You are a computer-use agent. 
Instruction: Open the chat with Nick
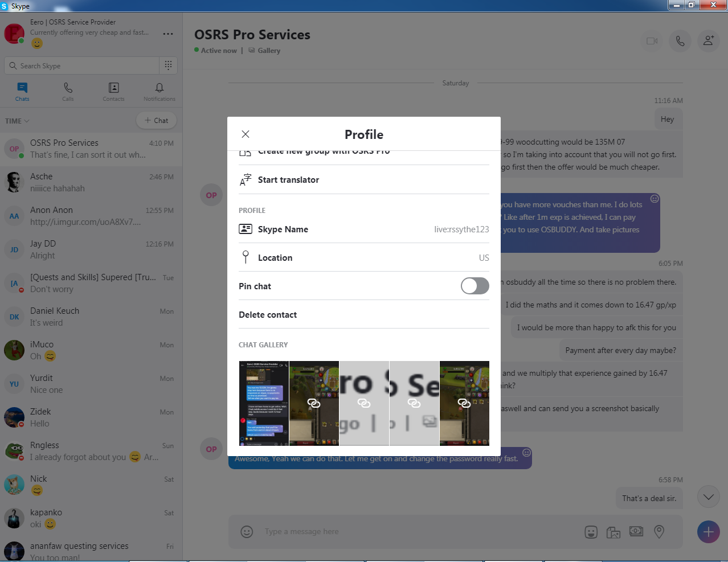click(91, 485)
